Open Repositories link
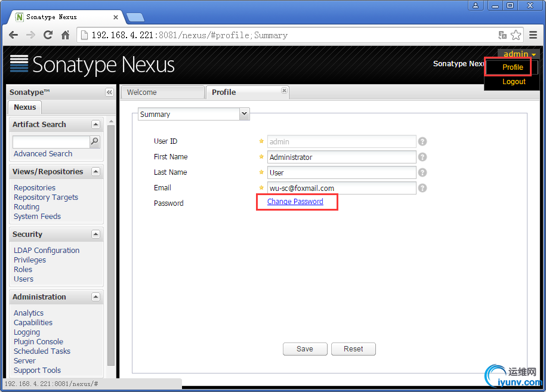 (x=35, y=187)
